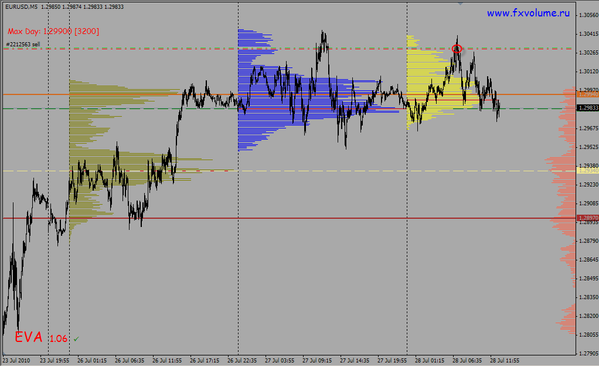This screenshot has width=599, height=366.
Task: Click the 28 Jul 01:15 time axis label
Action: [430, 360]
